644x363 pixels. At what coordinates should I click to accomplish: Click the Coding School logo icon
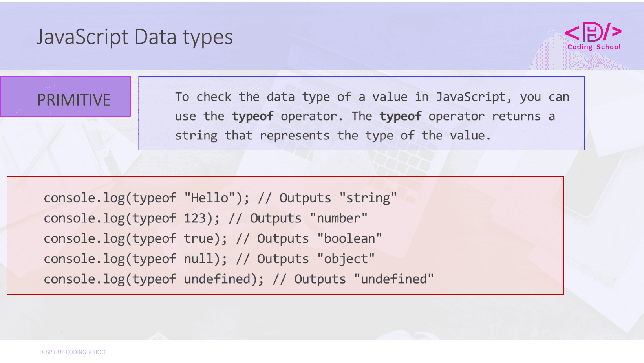pos(593,32)
